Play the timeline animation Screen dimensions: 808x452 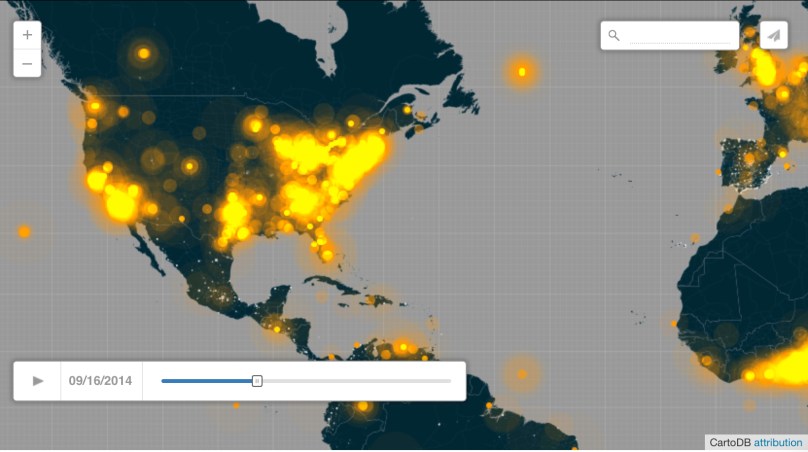[38, 381]
